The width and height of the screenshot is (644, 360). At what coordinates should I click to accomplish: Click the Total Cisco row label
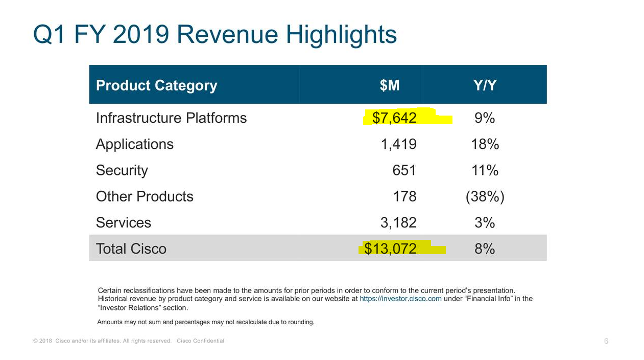click(x=131, y=249)
